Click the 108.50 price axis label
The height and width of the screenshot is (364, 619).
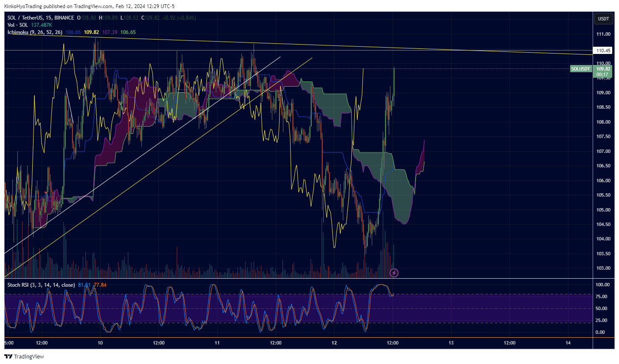[603, 107]
